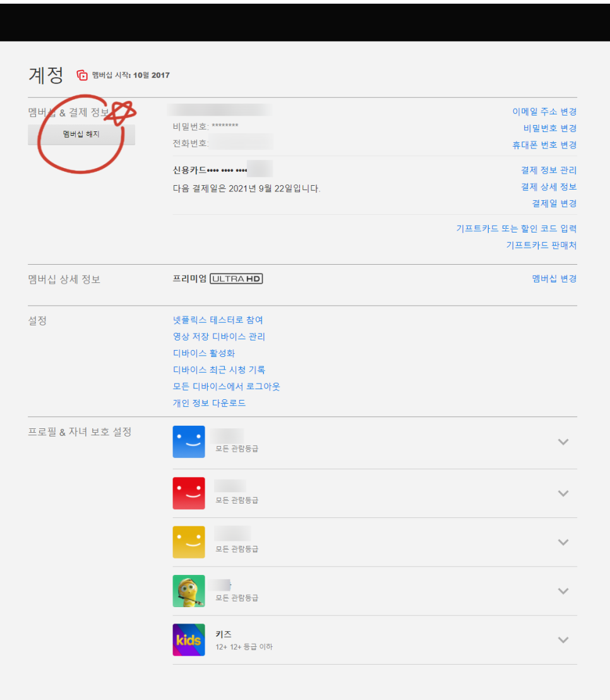Click 개인 정보 다운로드 link
Image resolution: width=610 pixels, height=700 pixels.
pos(209,403)
